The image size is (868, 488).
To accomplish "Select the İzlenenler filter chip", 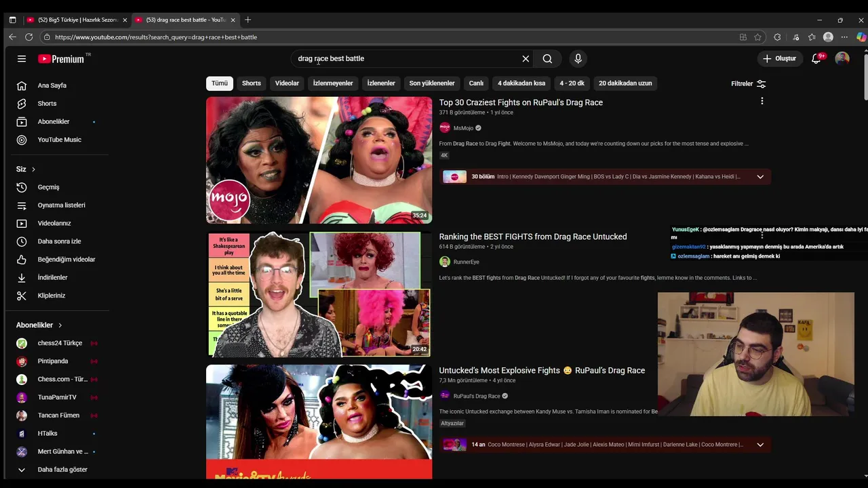I will coord(381,83).
